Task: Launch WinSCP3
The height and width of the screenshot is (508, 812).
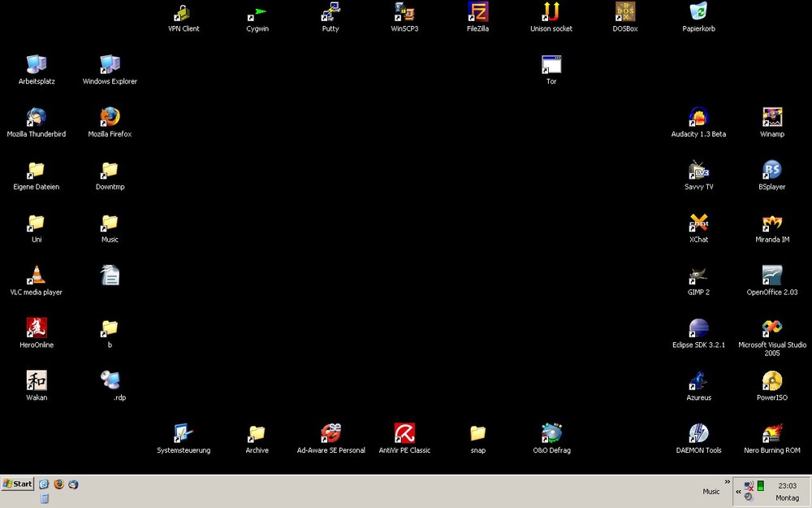Action: (404, 12)
